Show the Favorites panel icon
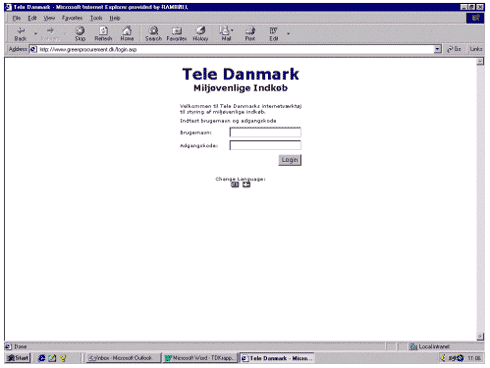 pos(177,34)
